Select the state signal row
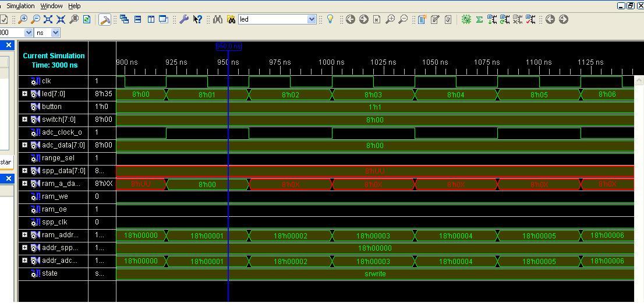 click(x=49, y=273)
